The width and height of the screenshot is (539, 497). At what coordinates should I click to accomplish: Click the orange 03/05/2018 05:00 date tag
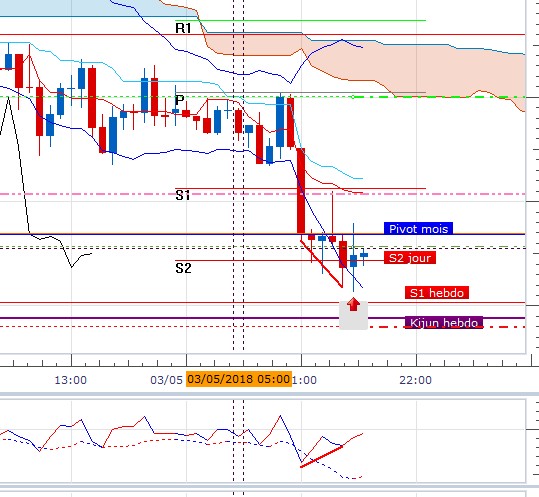(x=239, y=379)
